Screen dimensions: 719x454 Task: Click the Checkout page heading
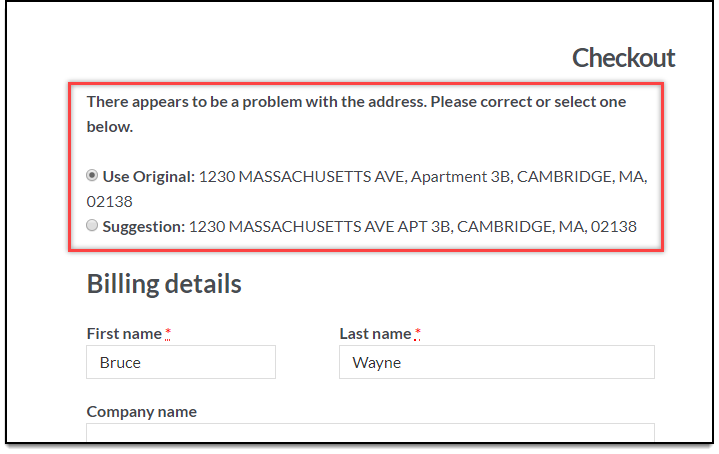[x=624, y=58]
